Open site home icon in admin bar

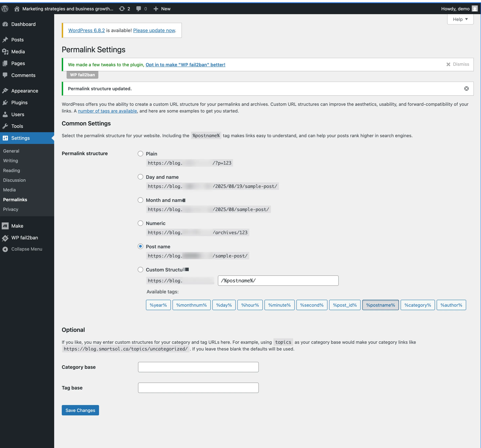(x=17, y=9)
